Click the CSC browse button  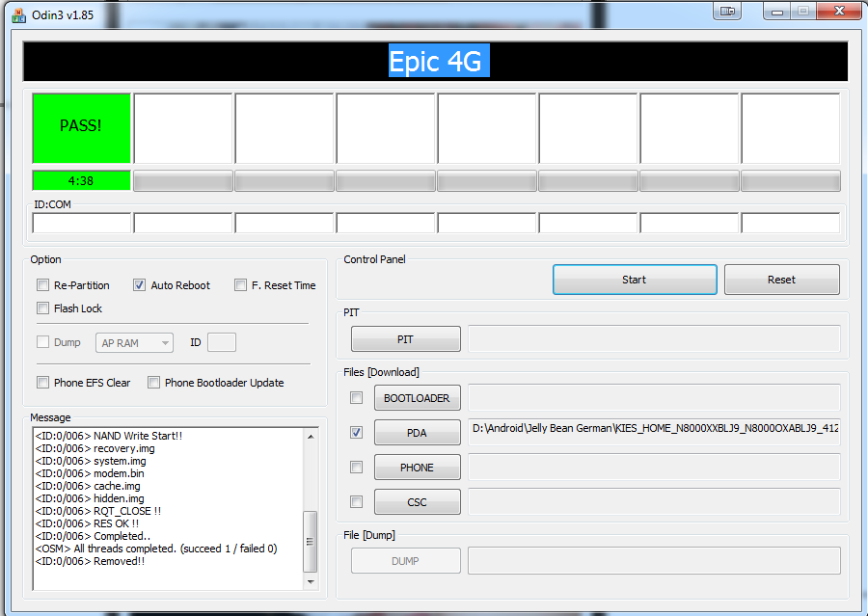[418, 502]
